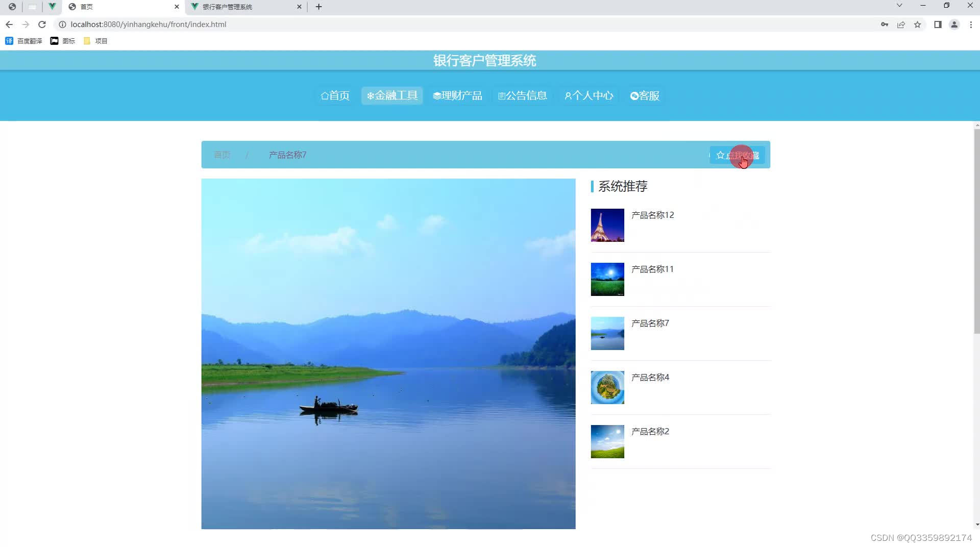This screenshot has width=980, height=547.
Task: Open the 产品名称12 Eiffel Tower thumbnail
Action: (x=607, y=225)
